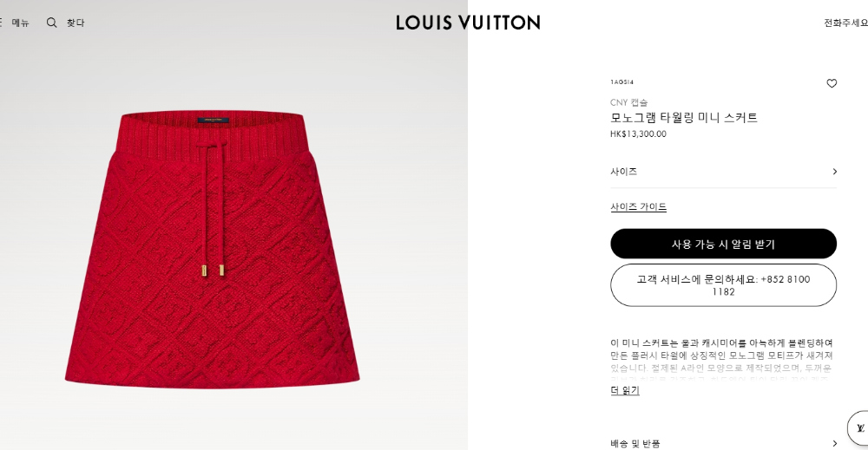Screen dimensions: 868x450
Task: Open the 사이즈 가이드 size guide link
Action: point(638,206)
